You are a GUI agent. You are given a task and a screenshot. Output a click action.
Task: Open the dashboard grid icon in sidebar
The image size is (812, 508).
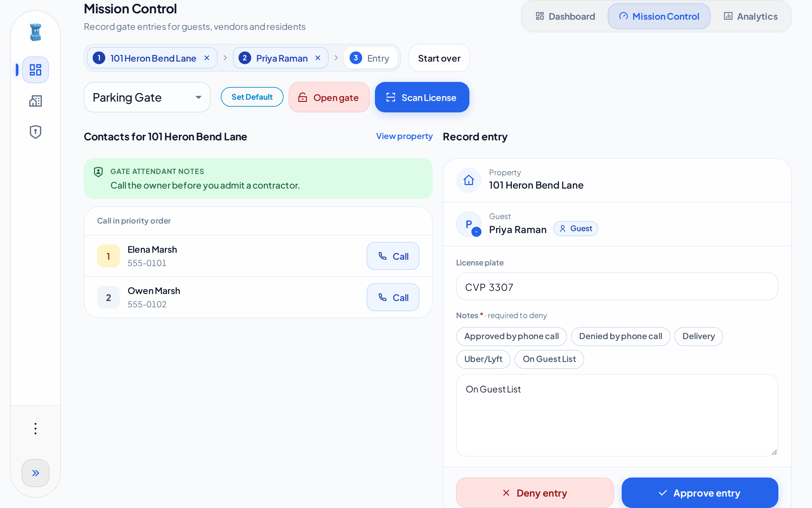click(35, 70)
